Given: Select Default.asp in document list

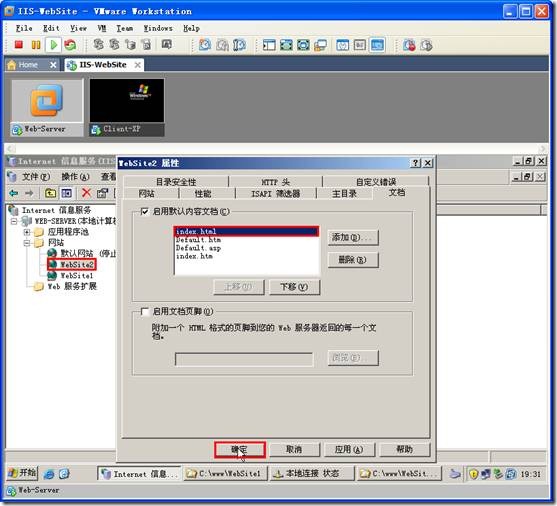Looking at the screenshot, I should click(x=198, y=248).
